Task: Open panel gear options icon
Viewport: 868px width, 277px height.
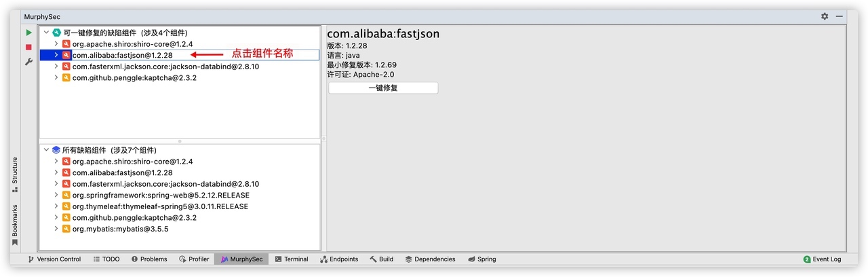Action: (x=825, y=16)
